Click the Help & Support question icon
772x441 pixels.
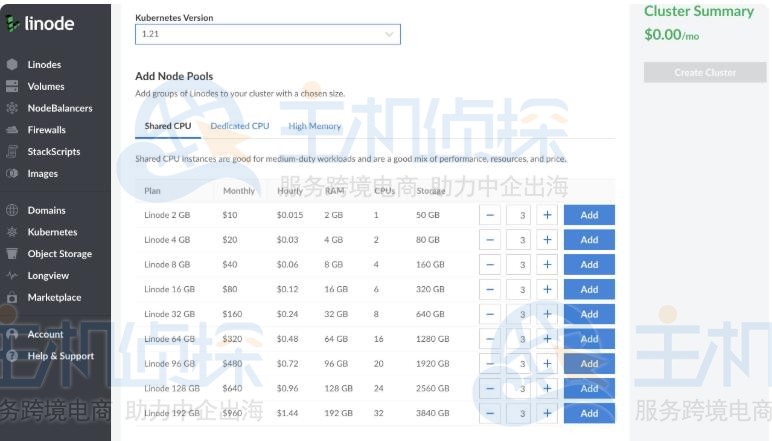[x=12, y=356]
